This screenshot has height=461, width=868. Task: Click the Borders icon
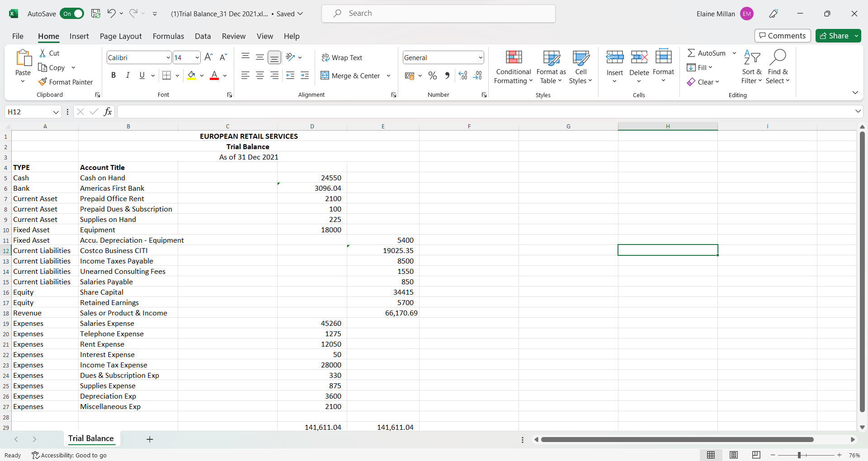tap(166, 75)
